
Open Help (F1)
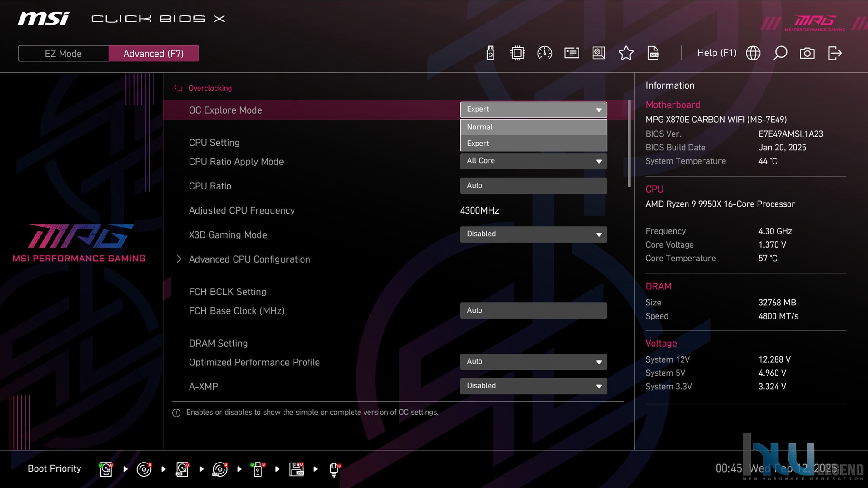(717, 53)
